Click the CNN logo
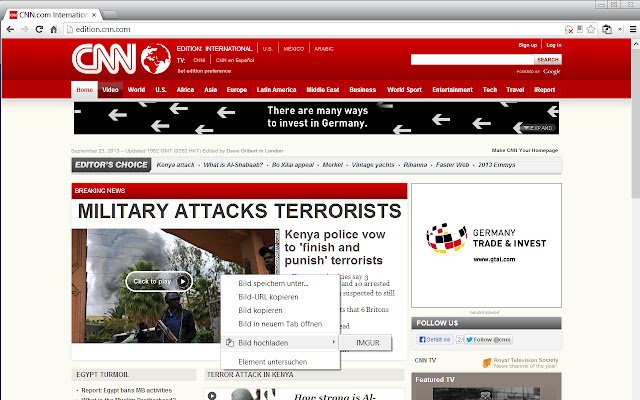 tap(104, 59)
